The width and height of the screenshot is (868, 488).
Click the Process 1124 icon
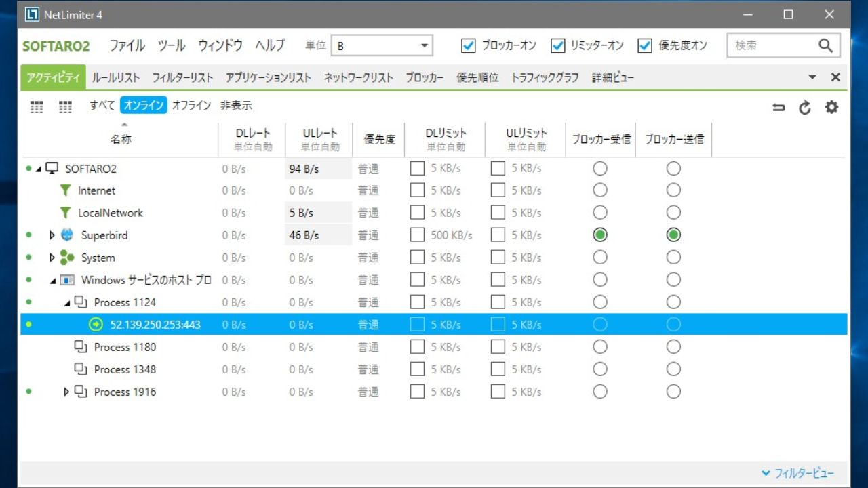pos(81,302)
